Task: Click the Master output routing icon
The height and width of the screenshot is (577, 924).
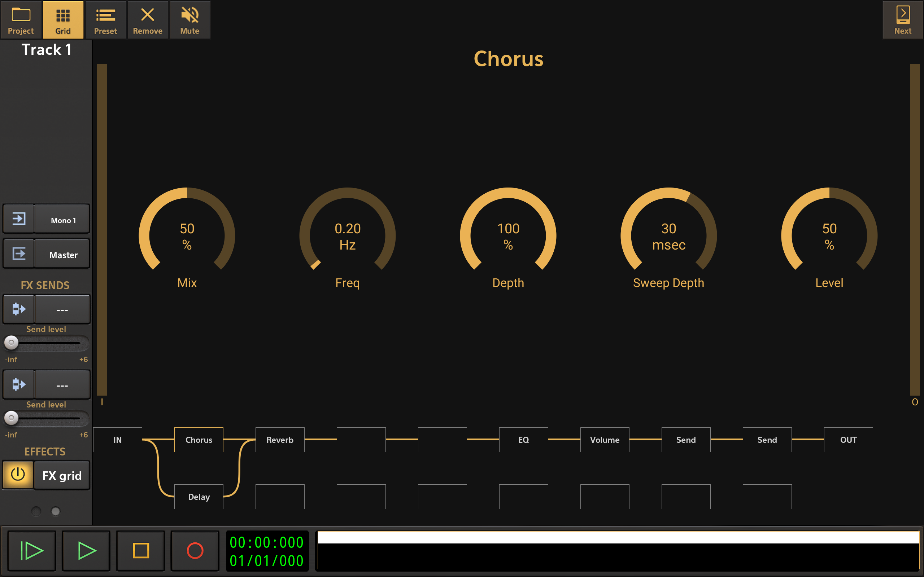Action: tap(19, 254)
